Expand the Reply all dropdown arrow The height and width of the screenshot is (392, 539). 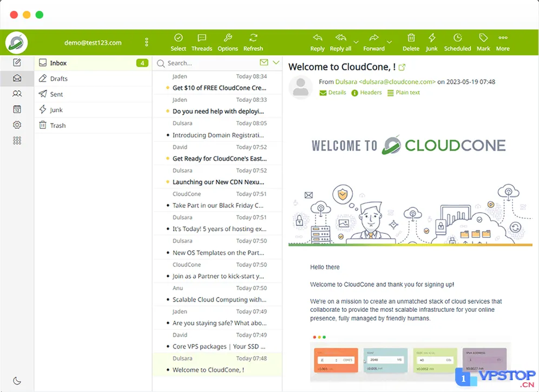[356, 42]
